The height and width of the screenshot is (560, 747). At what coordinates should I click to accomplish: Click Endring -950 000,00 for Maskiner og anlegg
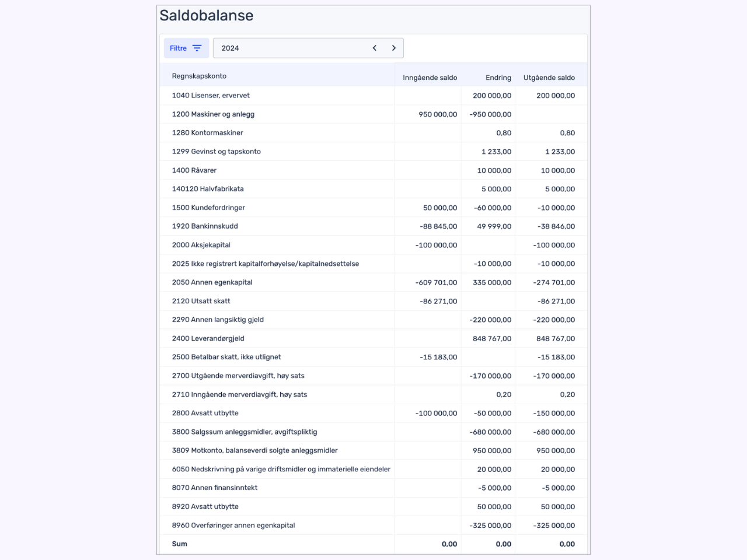coord(490,114)
